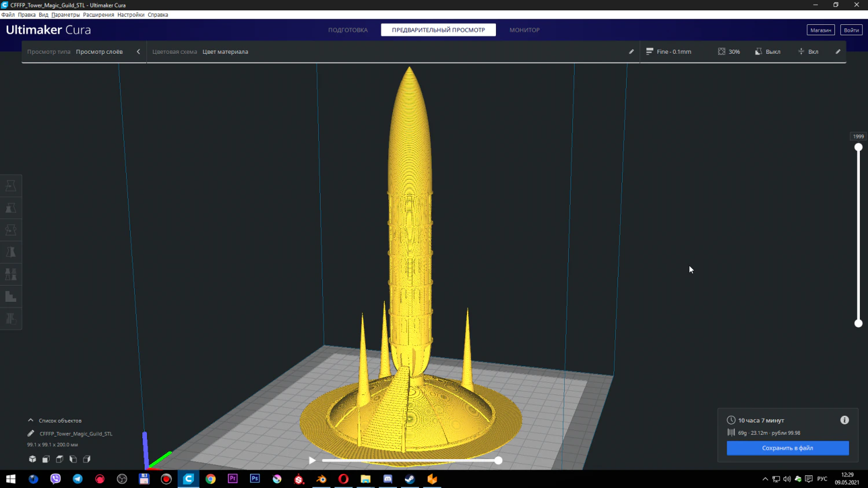The image size is (868, 488).
Task: Click the layer number field showing 1999
Action: (858, 136)
